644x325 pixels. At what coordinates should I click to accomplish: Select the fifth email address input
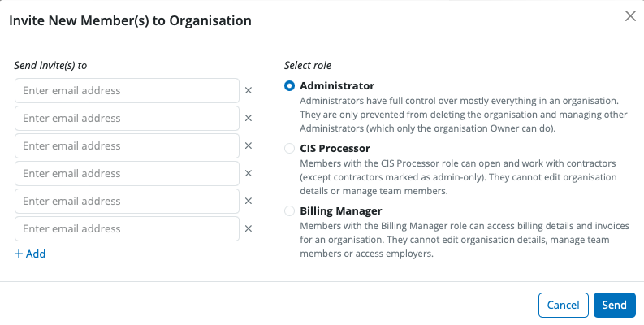point(127,201)
